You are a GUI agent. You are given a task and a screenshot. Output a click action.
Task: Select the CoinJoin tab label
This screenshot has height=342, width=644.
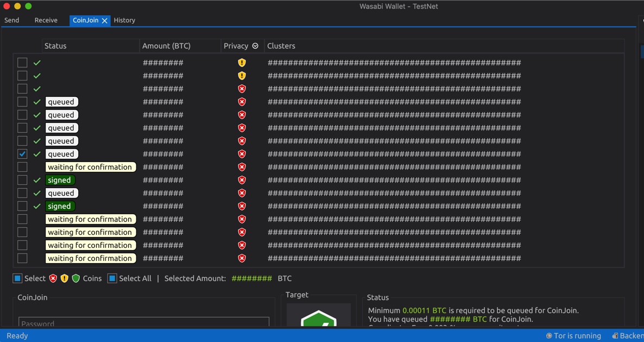[85, 20]
